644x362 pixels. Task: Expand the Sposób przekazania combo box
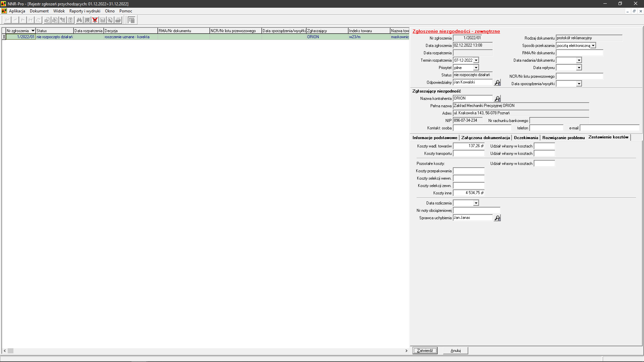(x=593, y=46)
